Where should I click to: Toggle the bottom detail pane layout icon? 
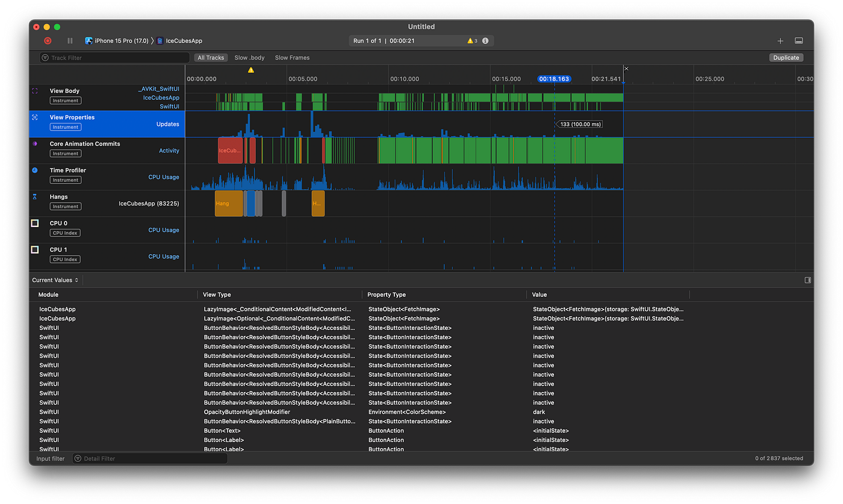tap(799, 40)
